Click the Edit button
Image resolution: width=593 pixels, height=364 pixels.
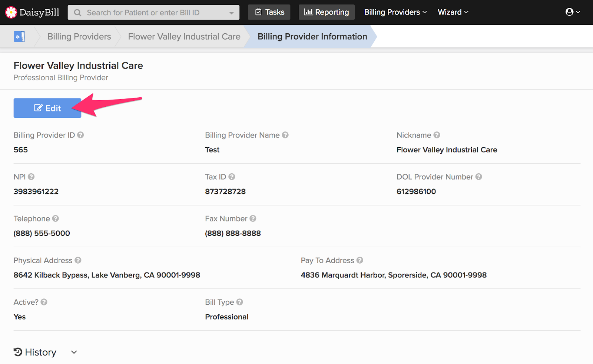pyautogui.click(x=47, y=108)
